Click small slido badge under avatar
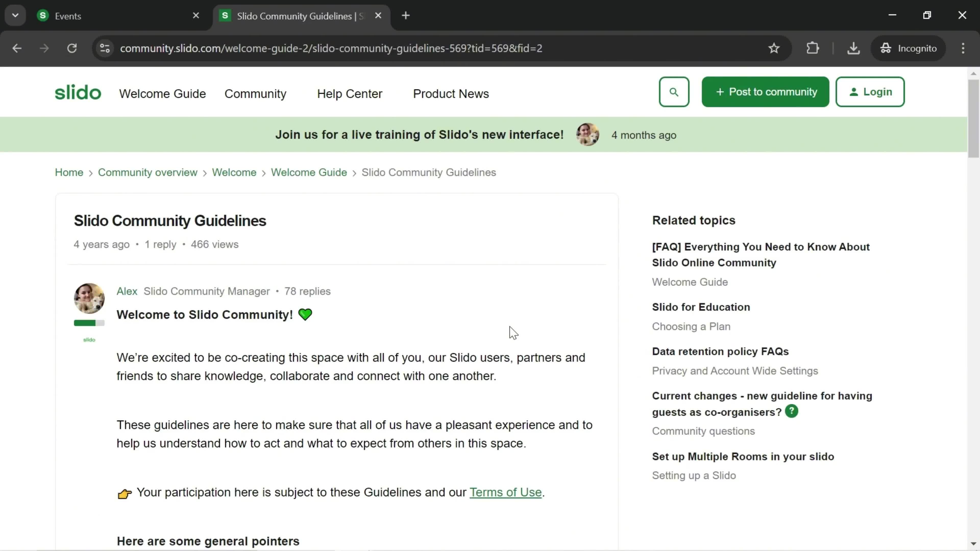 click(x=89, y=340)
